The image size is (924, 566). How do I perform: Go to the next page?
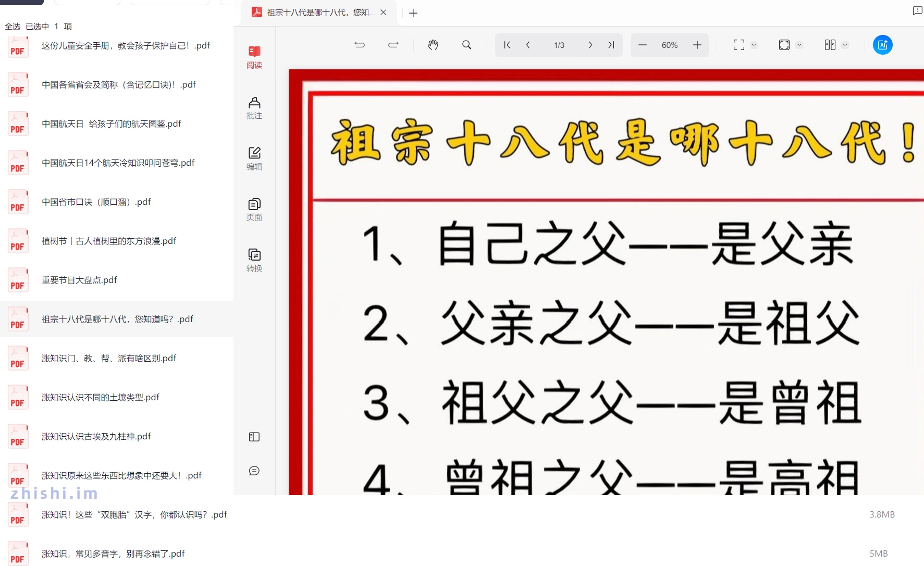point(590,45)
